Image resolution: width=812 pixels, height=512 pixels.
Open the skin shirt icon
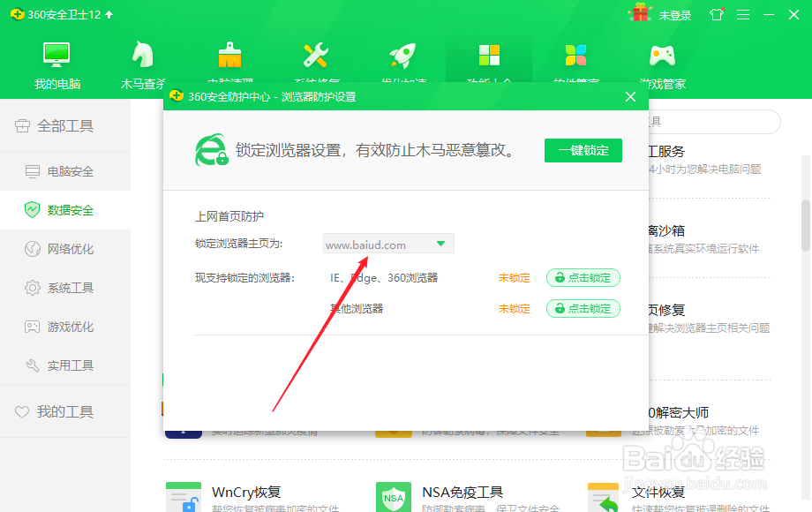[717, 14]
